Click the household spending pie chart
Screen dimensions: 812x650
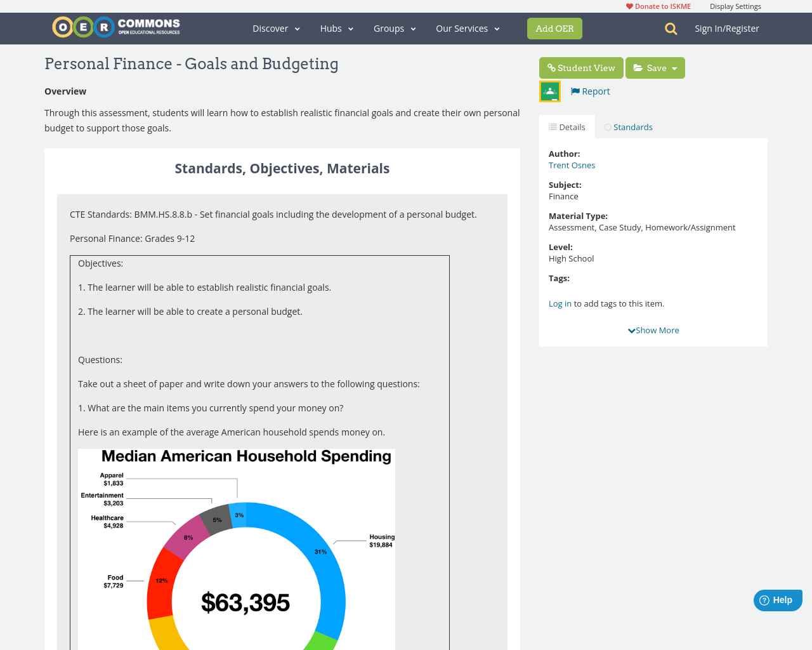coord(237,565)
